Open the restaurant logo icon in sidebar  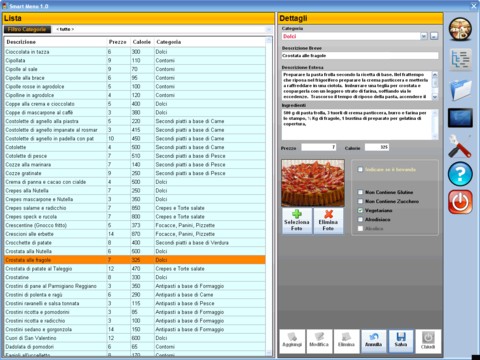pyautogui.click(x=460, y=30)
